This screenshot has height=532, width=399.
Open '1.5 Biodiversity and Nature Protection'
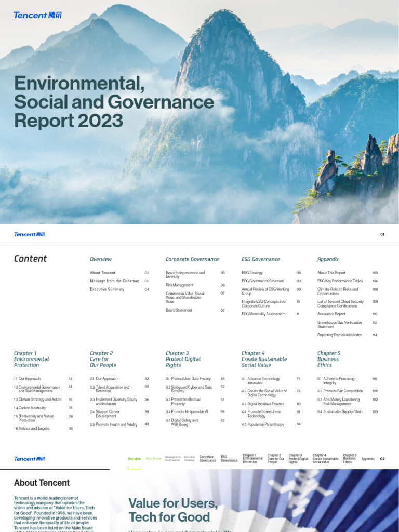(x=34, y=418)
